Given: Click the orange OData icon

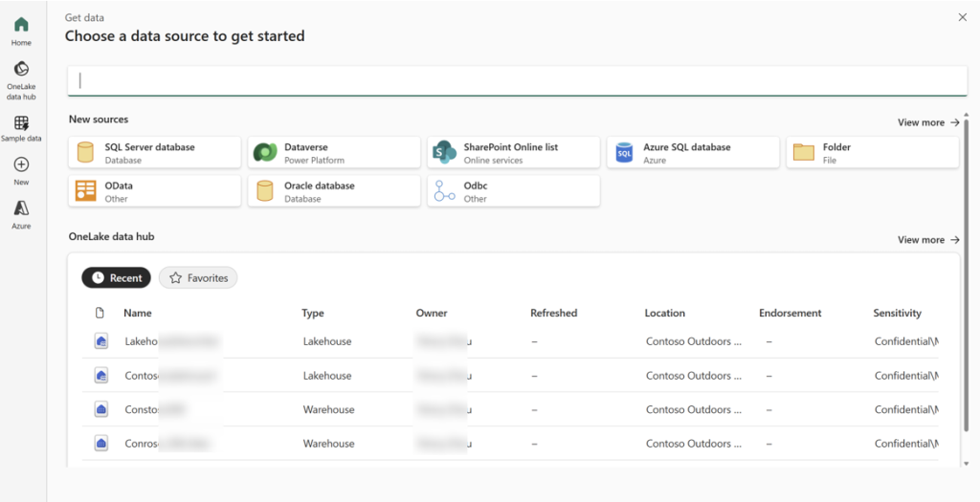Looking at the screenshot, I should click(x=85, y=191).
